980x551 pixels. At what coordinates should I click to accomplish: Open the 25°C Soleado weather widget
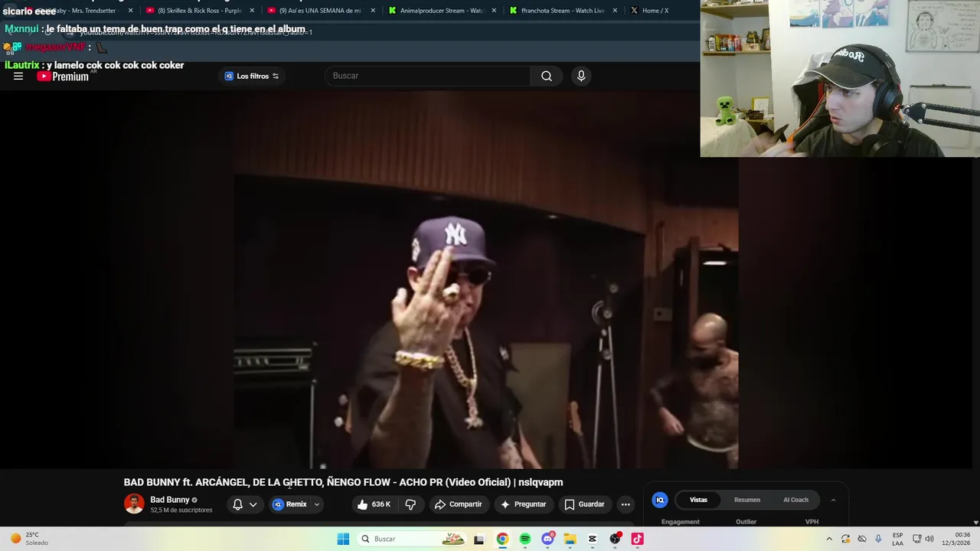coord(29,539)
